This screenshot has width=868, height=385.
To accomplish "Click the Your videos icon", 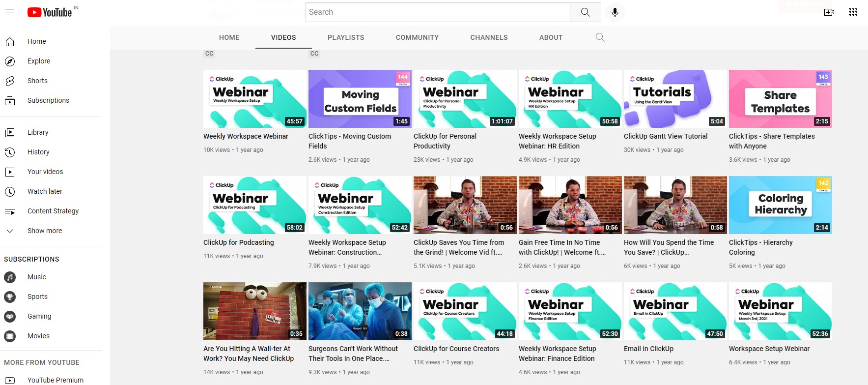I will click(10, 172).
